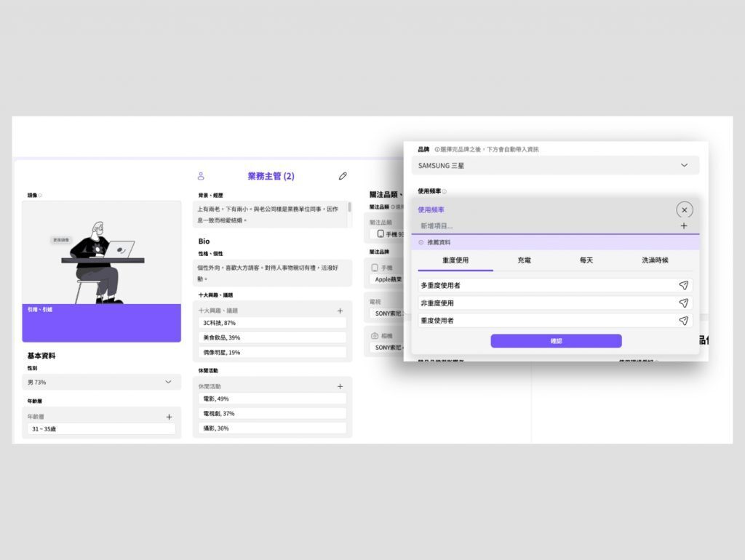Open the 性別 dropdown showing 男 73%
The width and height of the screenshot is (745, 560).
coord(101,382)
